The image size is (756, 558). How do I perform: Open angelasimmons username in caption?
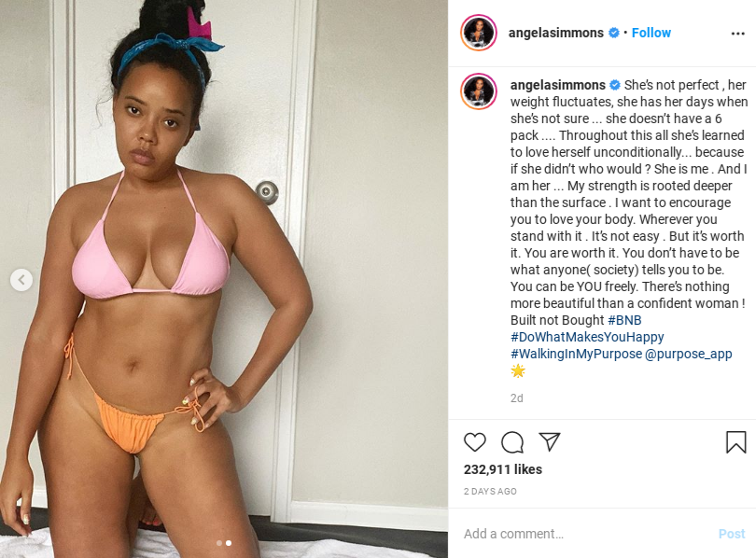pos(558,85)
